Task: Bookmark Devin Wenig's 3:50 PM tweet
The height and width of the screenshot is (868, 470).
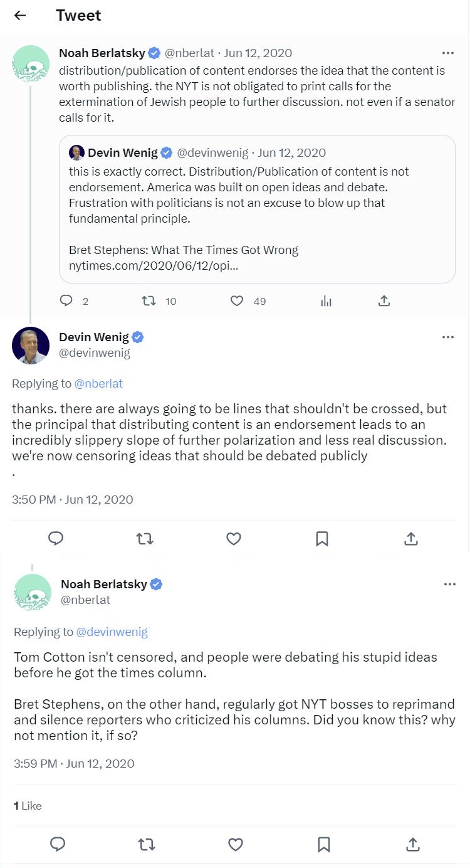Action: 322,538
